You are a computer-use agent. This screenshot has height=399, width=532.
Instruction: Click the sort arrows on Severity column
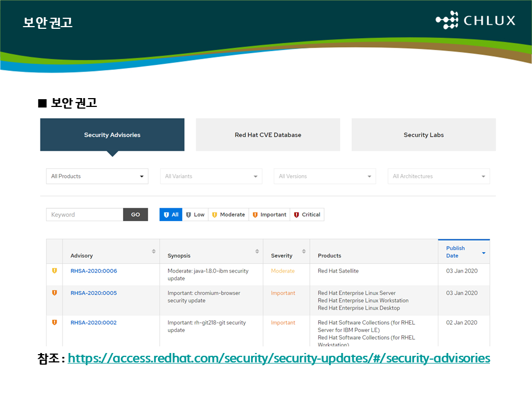coord(304,252)
